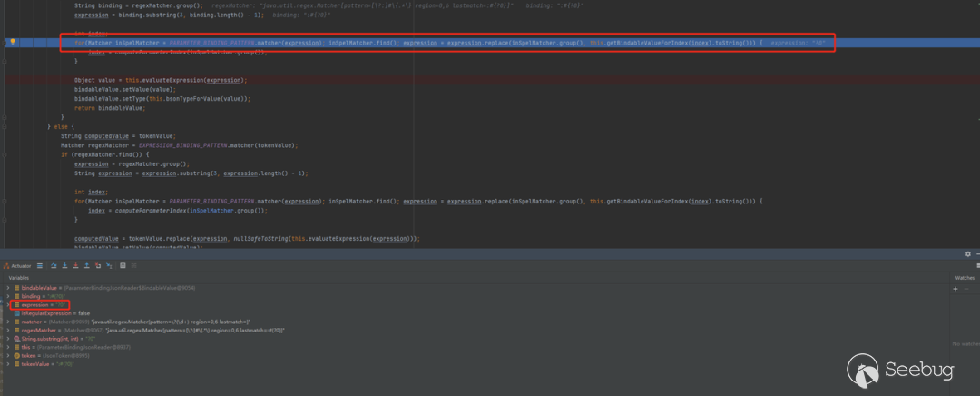Click the Step Out debugger icon
The image size is (980, 396).
pos(86,266)
